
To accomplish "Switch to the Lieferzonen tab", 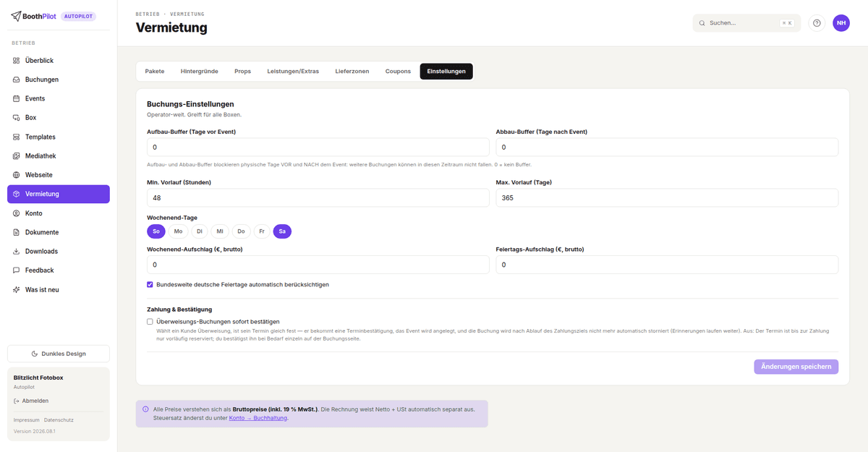I will pos(352,71).
